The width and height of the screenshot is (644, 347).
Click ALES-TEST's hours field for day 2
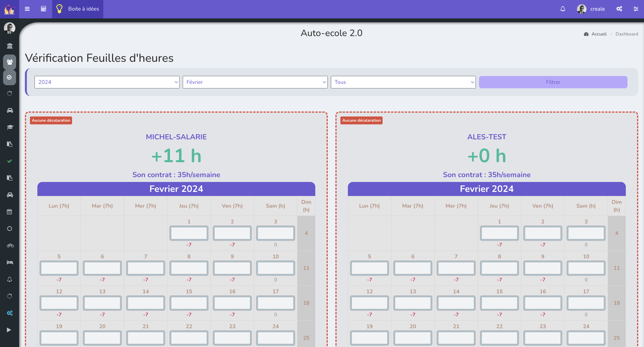pos(542,233)
